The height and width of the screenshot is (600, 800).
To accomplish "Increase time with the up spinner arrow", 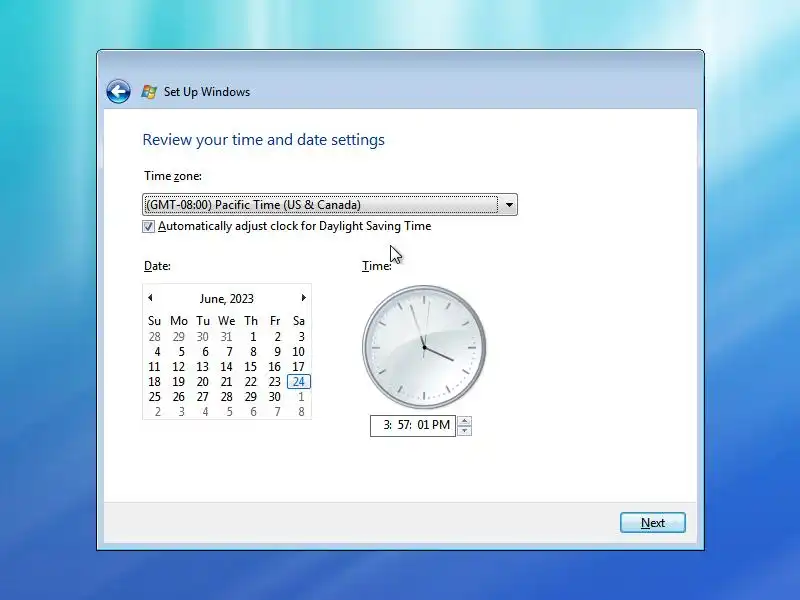I will click(x=464, y=421).
